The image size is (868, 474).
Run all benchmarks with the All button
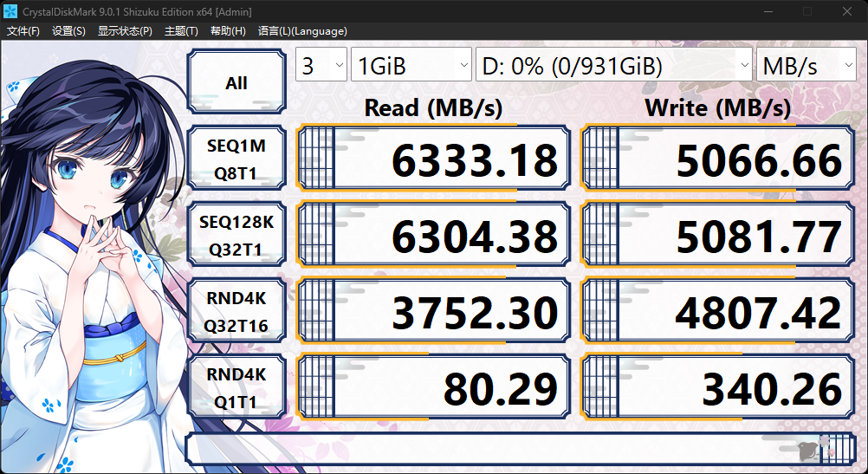(236, 82)
